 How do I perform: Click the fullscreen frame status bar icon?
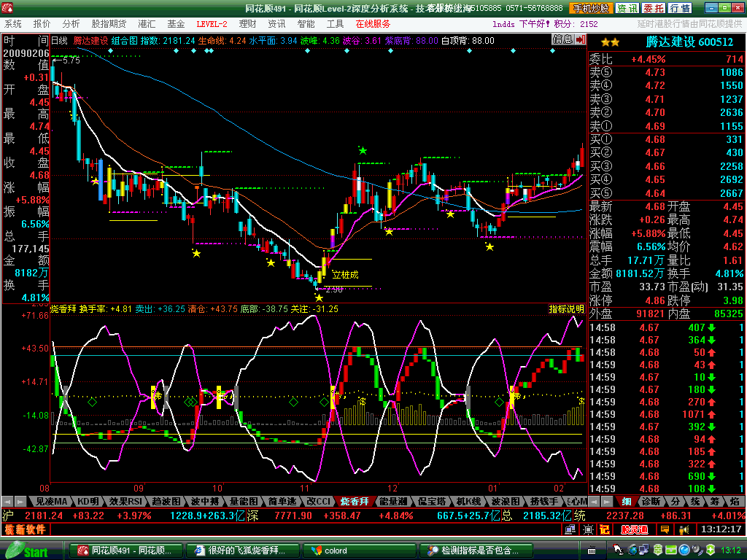pos(588,529)
